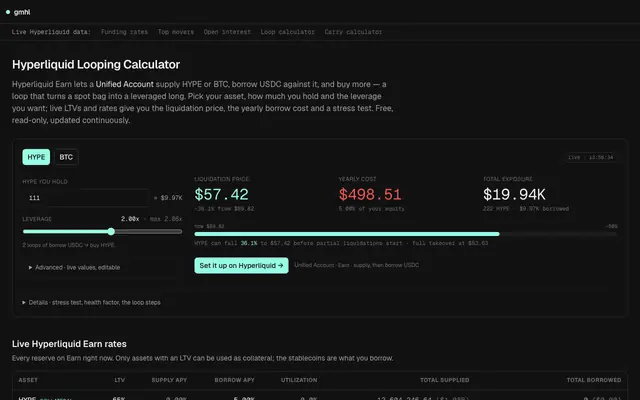Image resolution: width=640 pixels, height=400 pixels.
Task: Click the 2 loops of borrow USDC note
Action: (69, 245)
